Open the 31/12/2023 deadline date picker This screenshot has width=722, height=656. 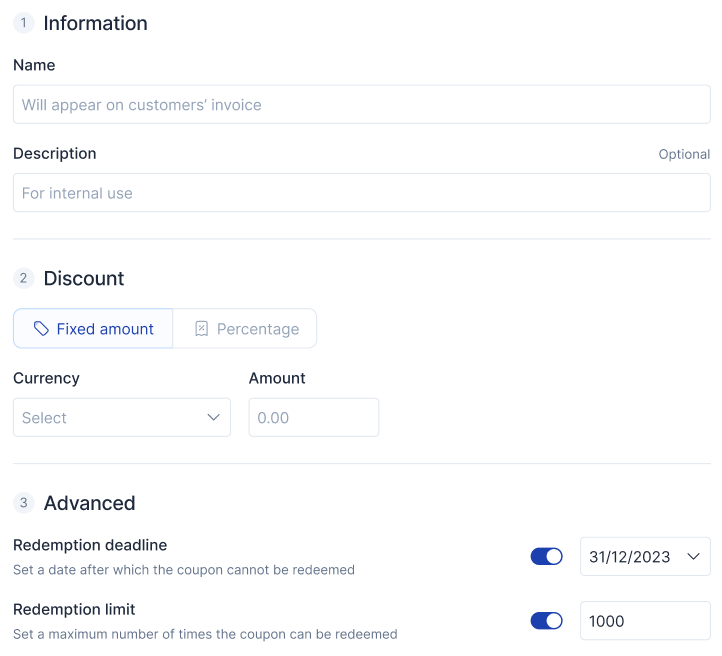645,556
